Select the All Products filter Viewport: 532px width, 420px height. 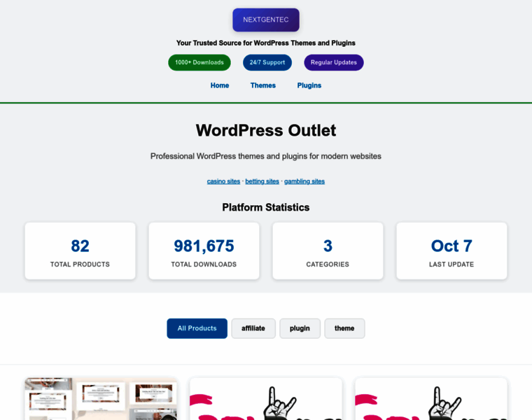click(x=197, y=328)
